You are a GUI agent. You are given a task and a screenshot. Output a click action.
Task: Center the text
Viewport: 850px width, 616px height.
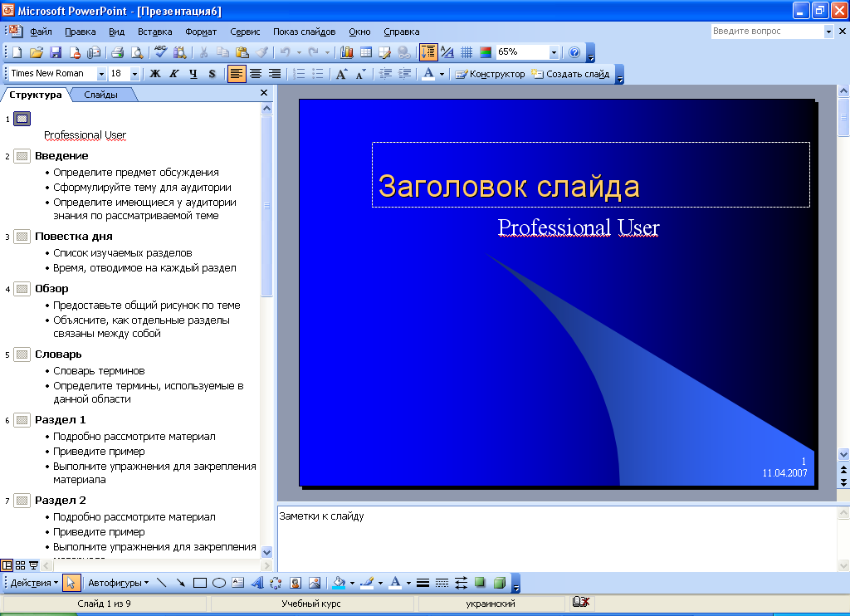[256, 74]
